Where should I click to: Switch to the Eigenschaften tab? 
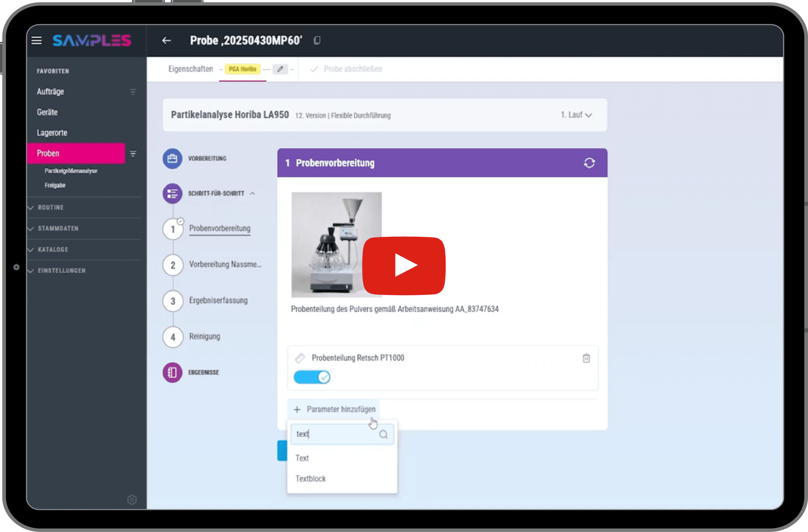(190, 69)
